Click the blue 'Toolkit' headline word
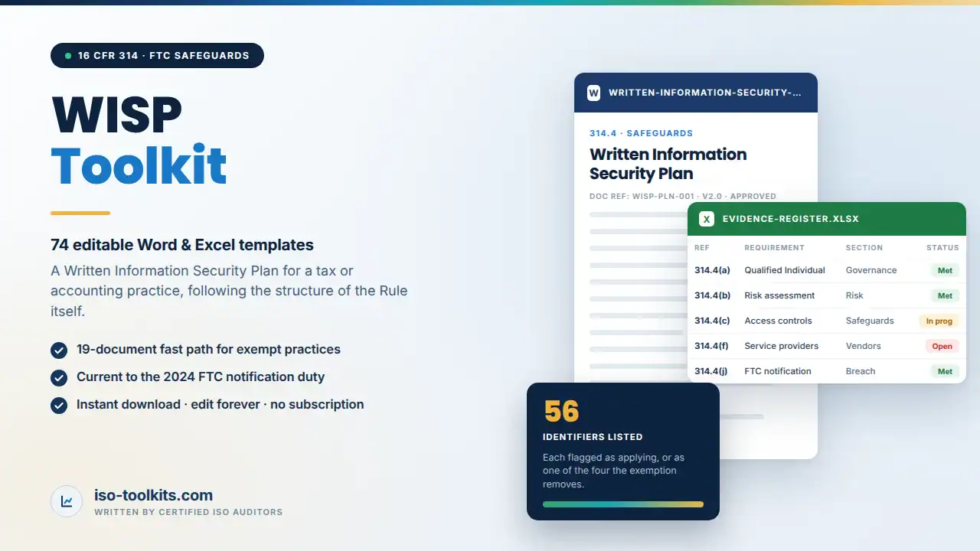980x551 pixels. click(x=139, y=165)
